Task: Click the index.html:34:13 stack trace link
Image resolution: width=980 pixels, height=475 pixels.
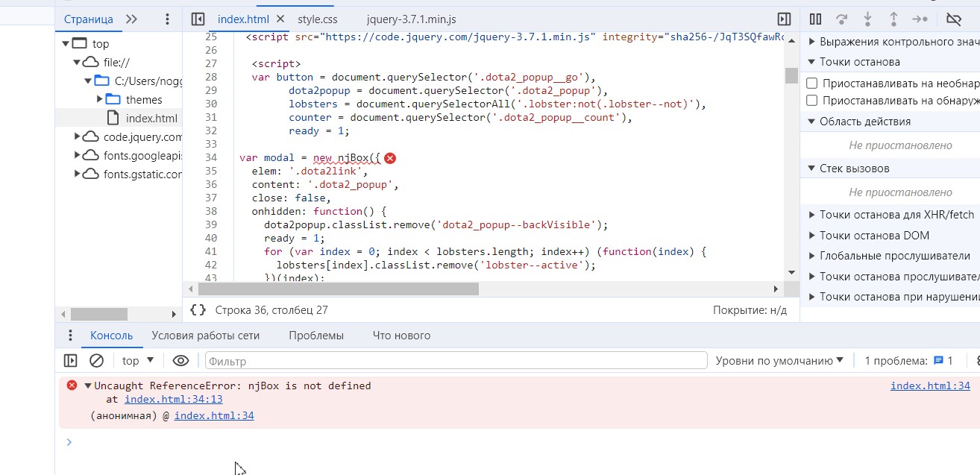Action: 173,399
